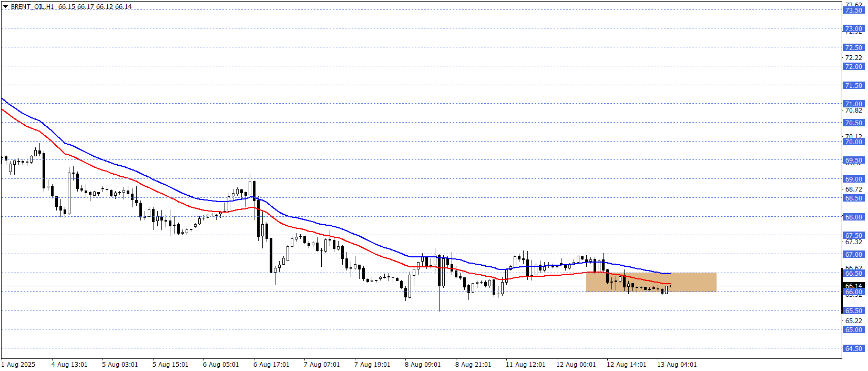Click the 69.00 price level label
Screen dimensions: 868x371
coord(853,179)
